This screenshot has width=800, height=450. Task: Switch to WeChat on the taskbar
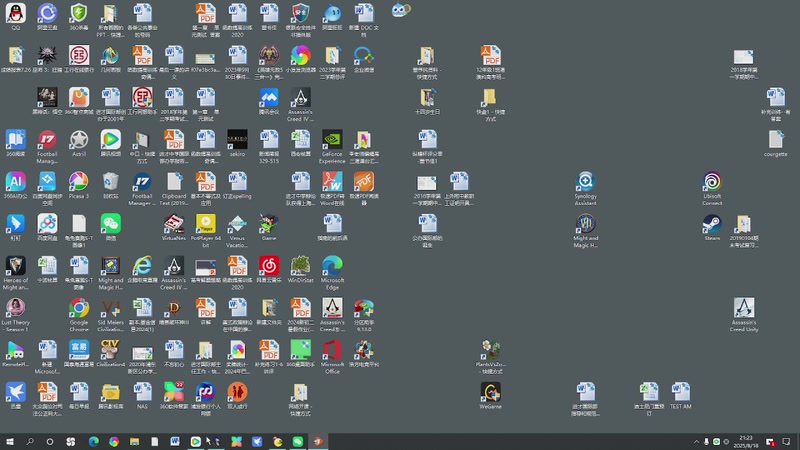[x=298, y=441]
